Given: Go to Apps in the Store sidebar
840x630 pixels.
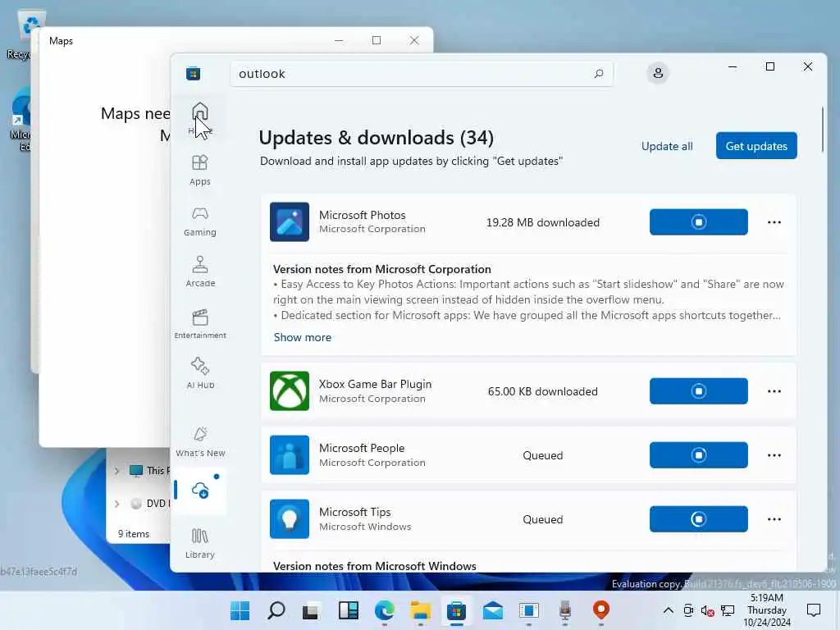Looking at the screenshot, I should coord(200,170).
